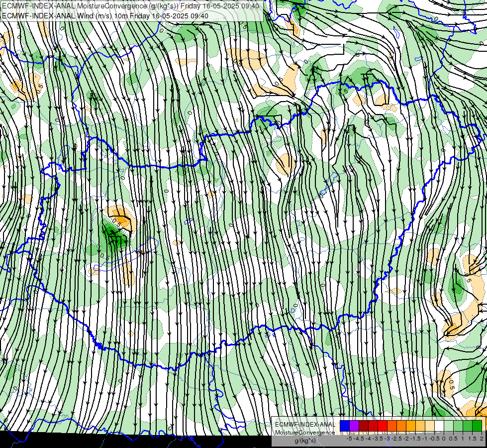Click the '-2.5' tick label on the legend

coord(396,439)
